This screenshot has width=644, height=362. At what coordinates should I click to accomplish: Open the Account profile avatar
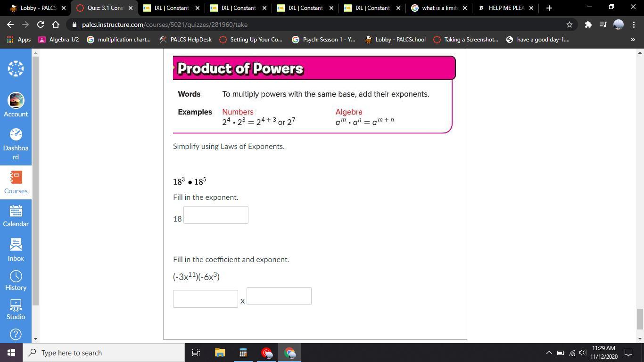pos(16,105)
